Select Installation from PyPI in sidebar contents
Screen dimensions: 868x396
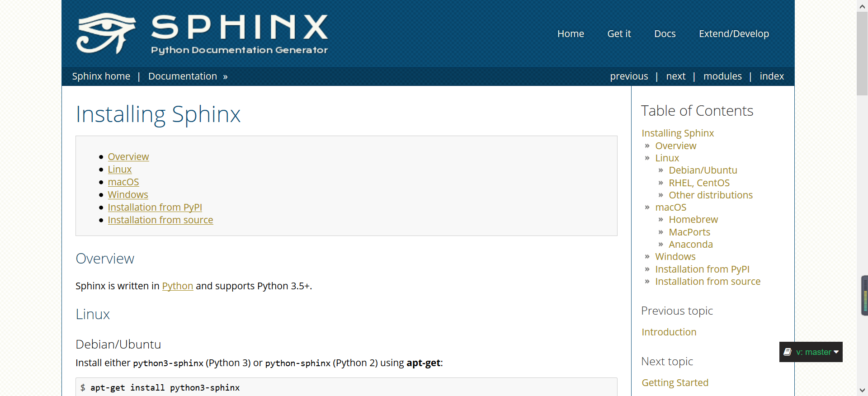point(703,269)
